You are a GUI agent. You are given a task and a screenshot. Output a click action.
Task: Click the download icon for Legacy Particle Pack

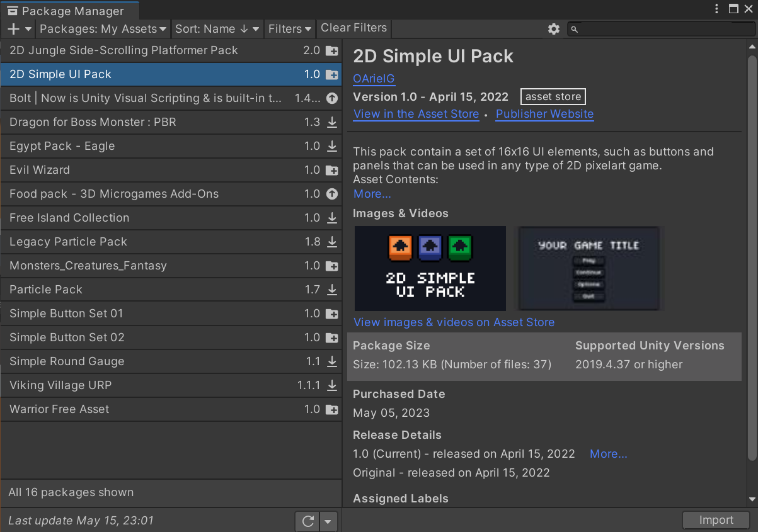(332, 242)
